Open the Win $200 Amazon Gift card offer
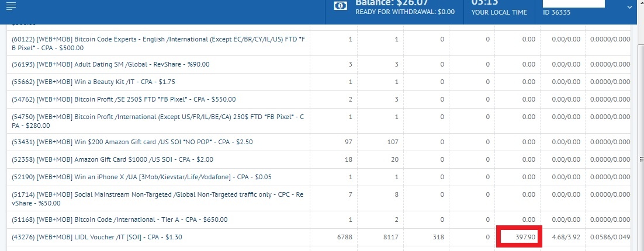644x251 pixels. click(132, 142)
